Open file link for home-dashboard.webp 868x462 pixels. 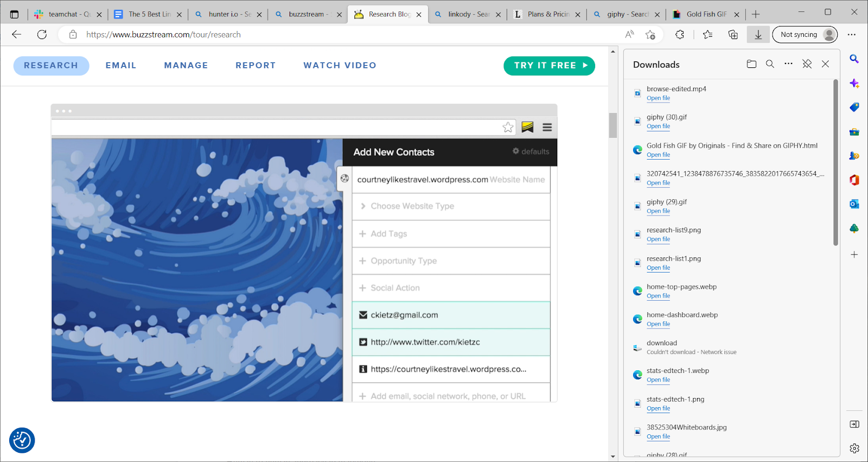[x=658, y=324]
